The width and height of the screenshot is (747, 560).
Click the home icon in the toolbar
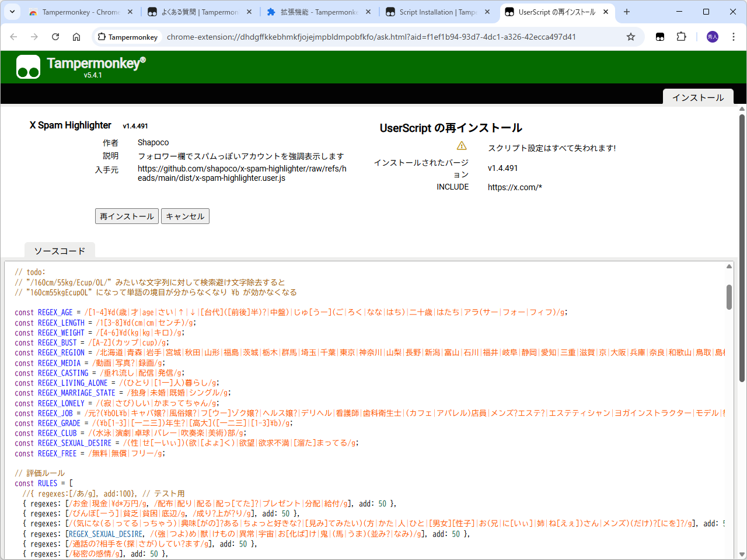(x=76, y=36)
